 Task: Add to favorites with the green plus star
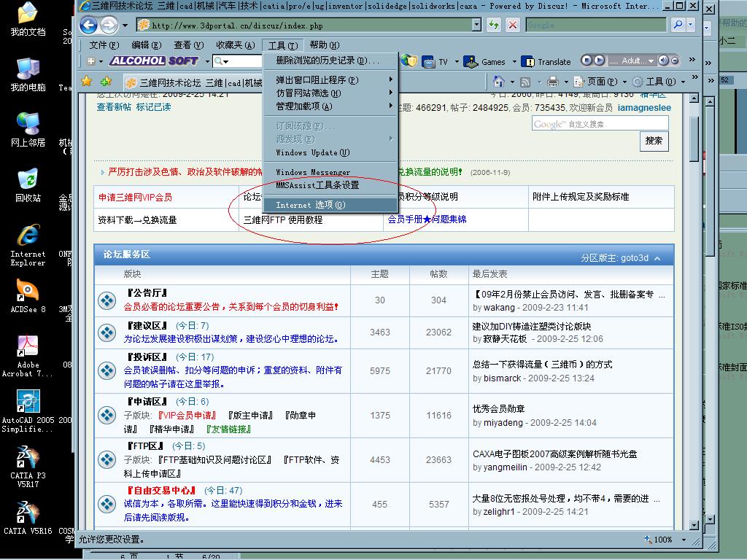coord(106,82)
